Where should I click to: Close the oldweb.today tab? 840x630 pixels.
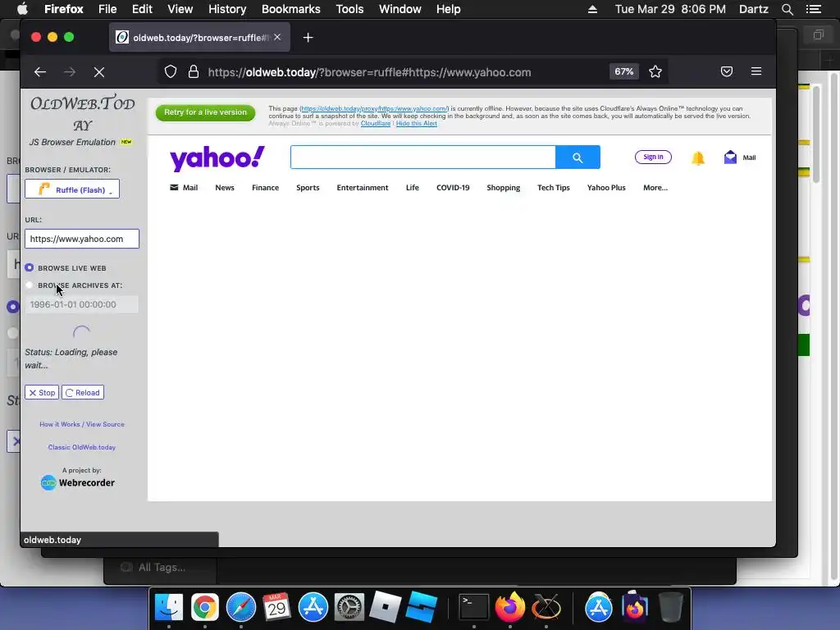tap(277, 38)
